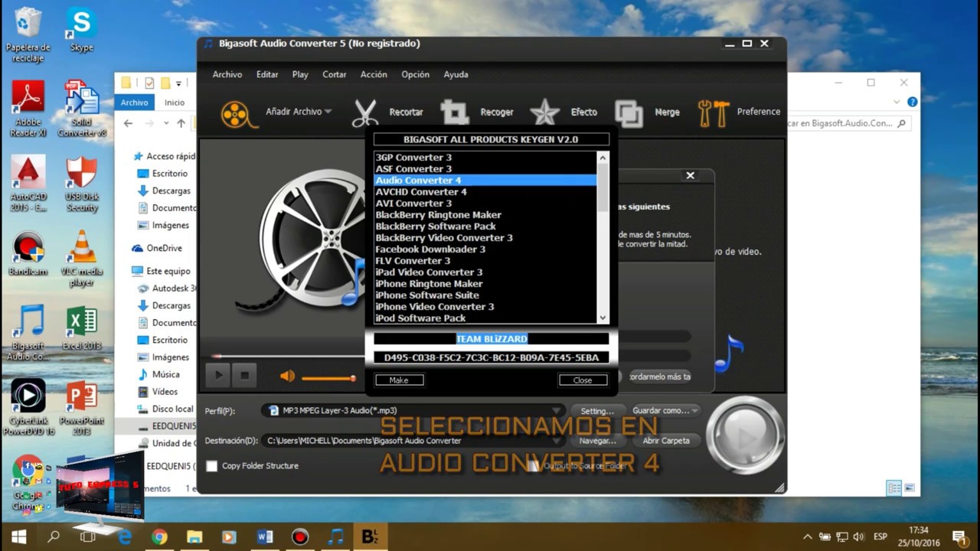Click the Close button in keygen
The width and height of the screenshot is (980, 551).
tap(583, 380)
